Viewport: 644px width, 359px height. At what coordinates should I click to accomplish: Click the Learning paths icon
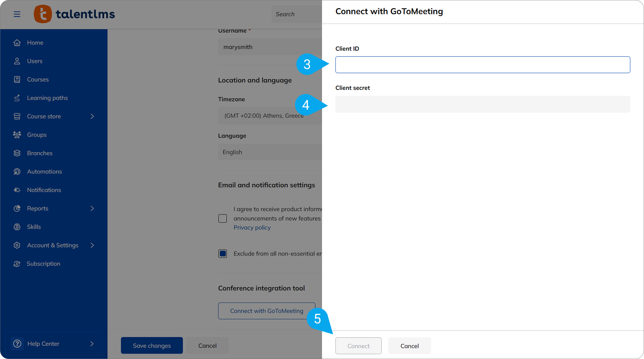(17, 98)
